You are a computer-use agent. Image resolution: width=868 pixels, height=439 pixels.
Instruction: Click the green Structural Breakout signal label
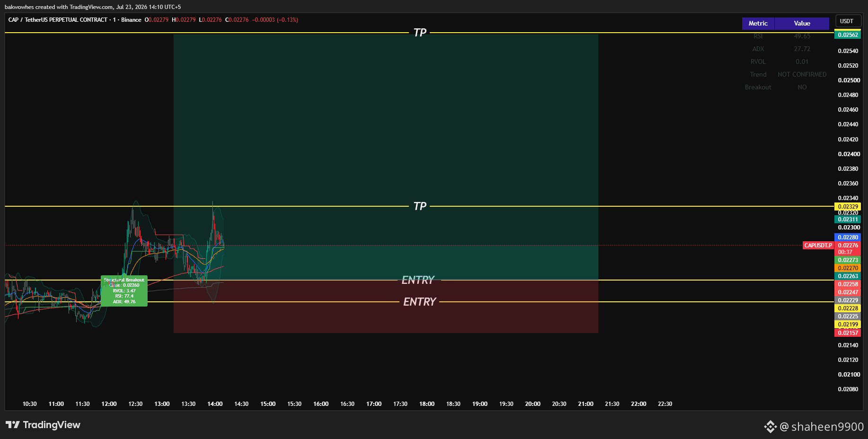(x=124, y=291)
